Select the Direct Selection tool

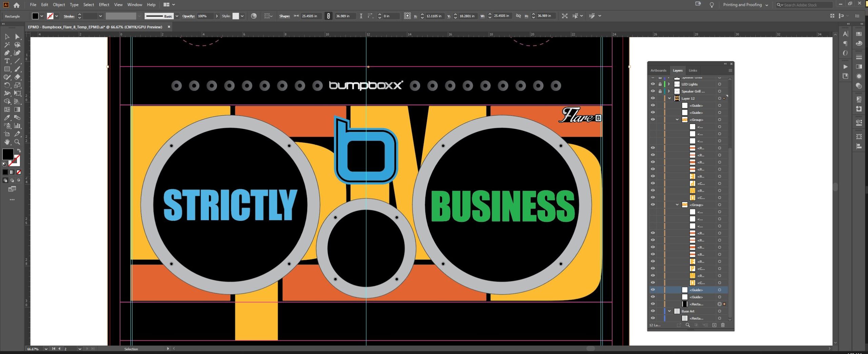(x=17, y=37)
